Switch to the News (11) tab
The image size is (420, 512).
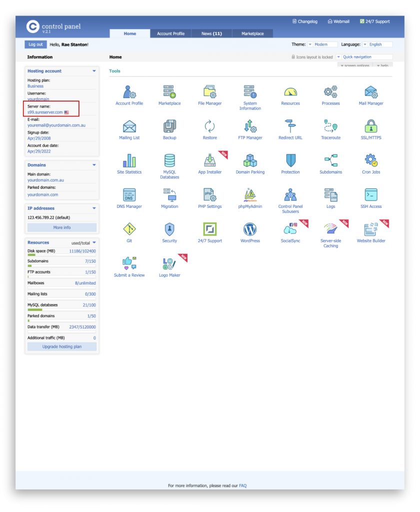pos(211,33)
